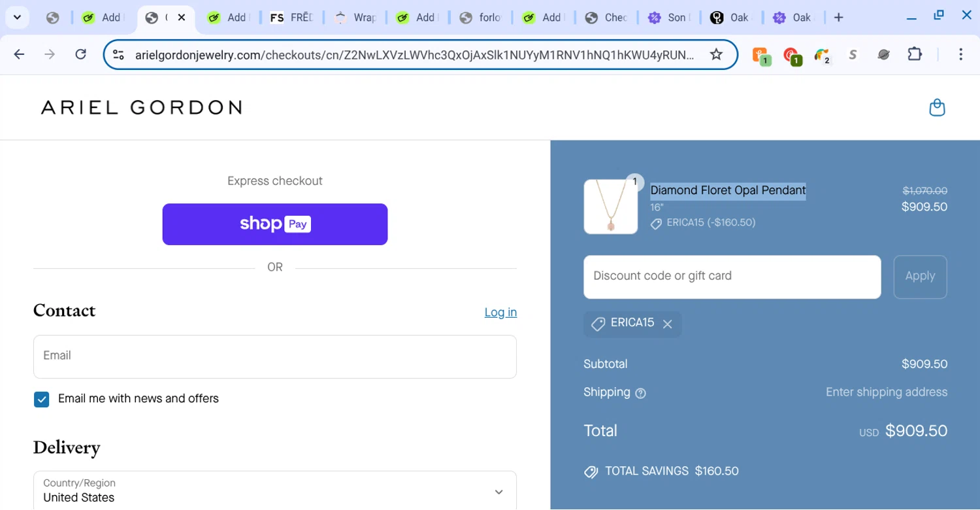Click the Express checkout label

pos(275,181)
